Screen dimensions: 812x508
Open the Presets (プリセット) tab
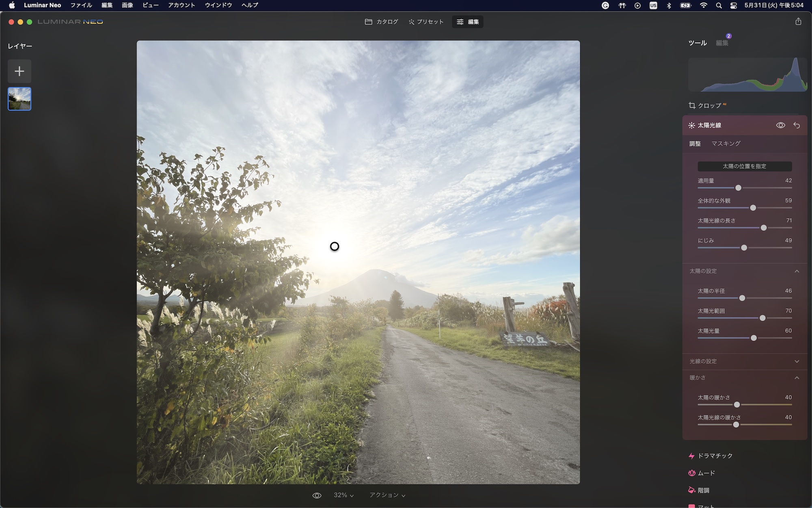pyautogui.click(x=426, y=22)
